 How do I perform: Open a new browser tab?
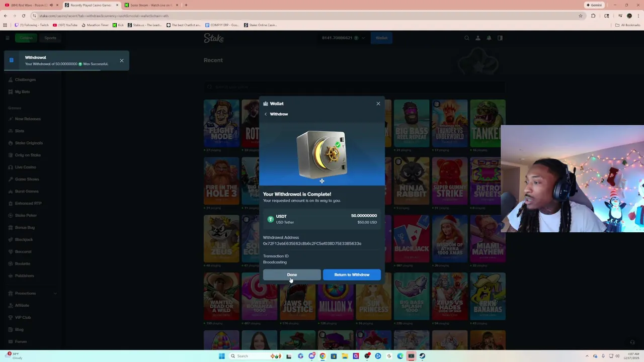[x=186, y=5]
